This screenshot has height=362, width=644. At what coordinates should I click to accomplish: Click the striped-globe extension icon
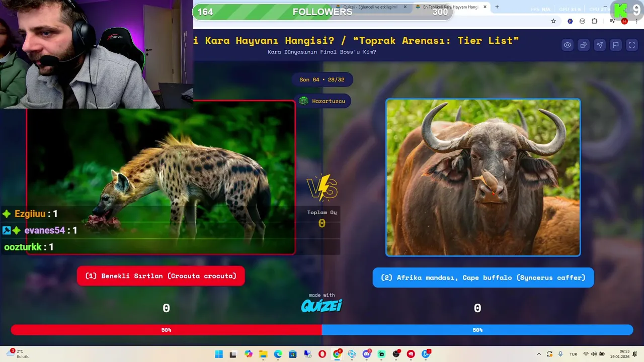point(582,21)
